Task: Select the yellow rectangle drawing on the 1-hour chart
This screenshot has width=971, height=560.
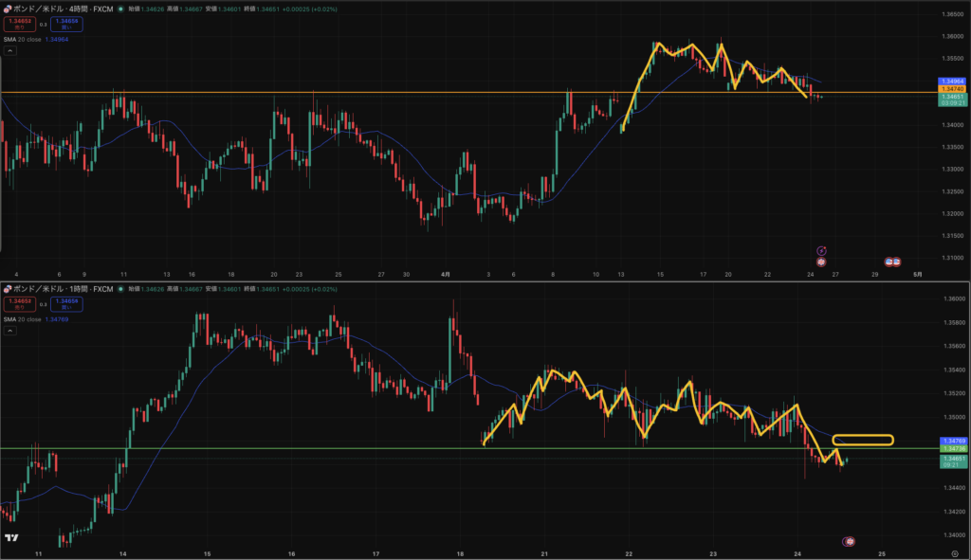Action: click(x=863, y=439)
